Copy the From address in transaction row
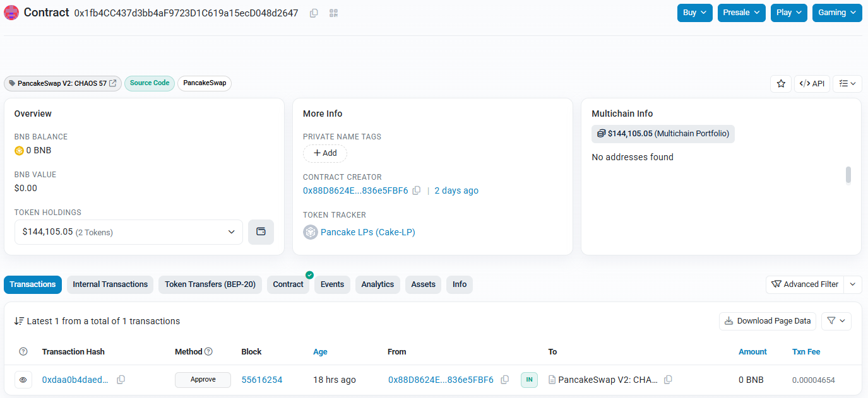 point(504,380)
